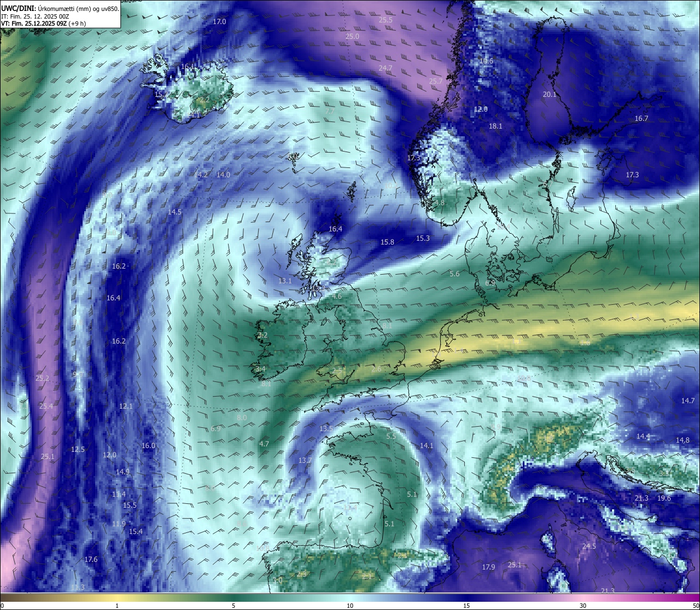
Task: Click the value 4.7 west of Brittany
Action: point(264,444)
